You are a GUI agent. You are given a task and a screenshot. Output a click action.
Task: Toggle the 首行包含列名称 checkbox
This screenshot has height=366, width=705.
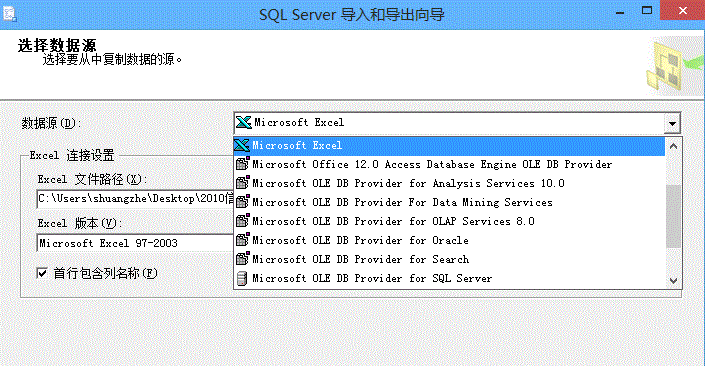click(42, 273)
